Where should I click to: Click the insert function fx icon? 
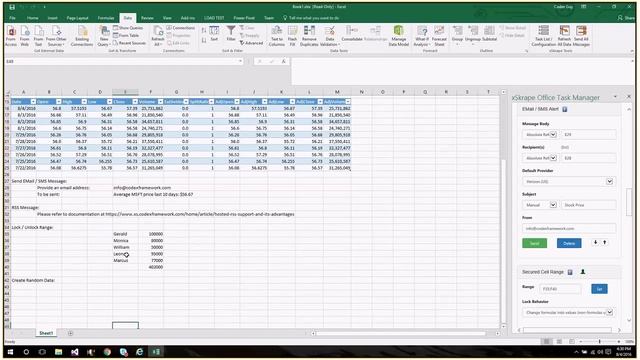pos(283,61)
